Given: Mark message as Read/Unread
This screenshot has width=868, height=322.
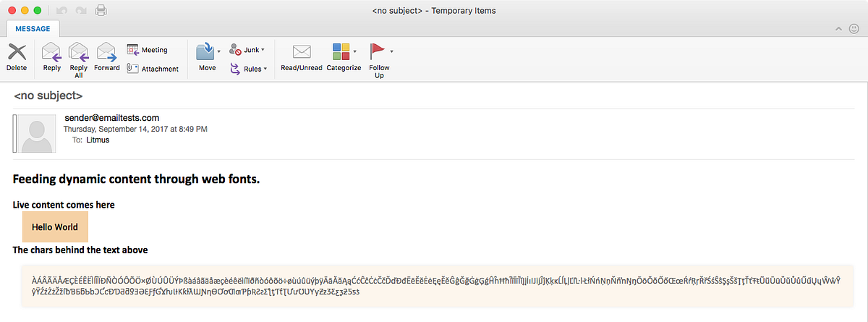Looking at the screenshot, I should [x=301, y=54].
